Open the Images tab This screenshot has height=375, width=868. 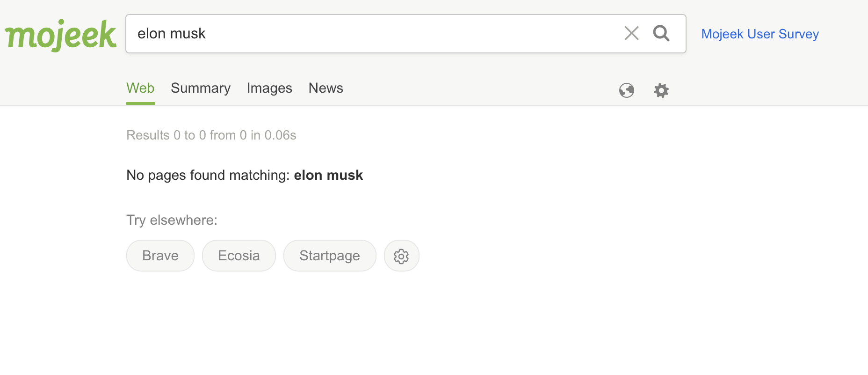[269, 88]
